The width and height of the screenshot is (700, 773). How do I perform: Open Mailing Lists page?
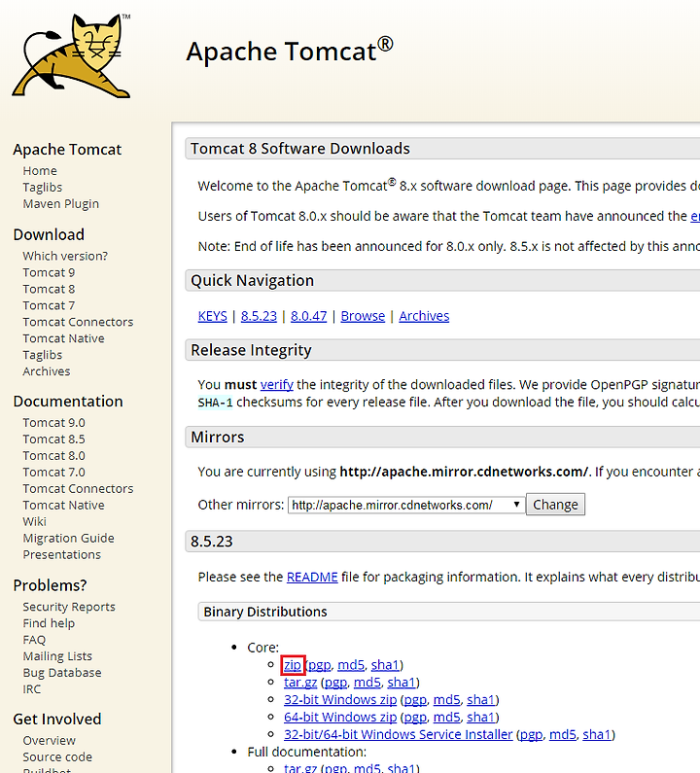[57, 656]
